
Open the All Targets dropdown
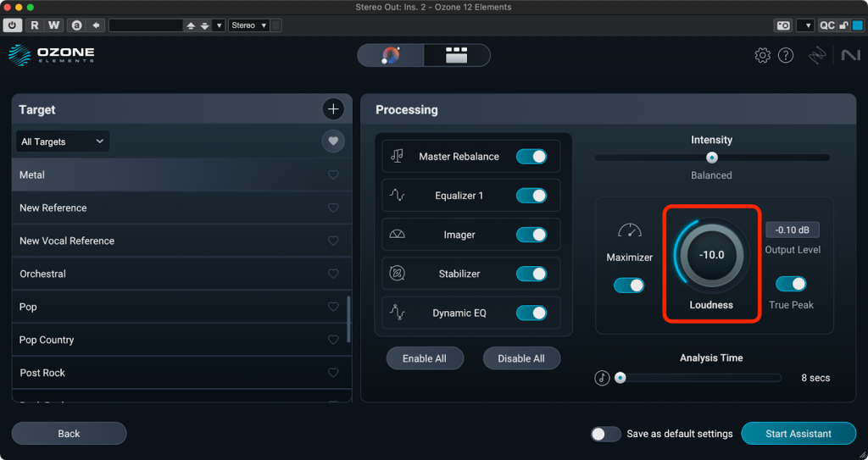tap(63, 141)
